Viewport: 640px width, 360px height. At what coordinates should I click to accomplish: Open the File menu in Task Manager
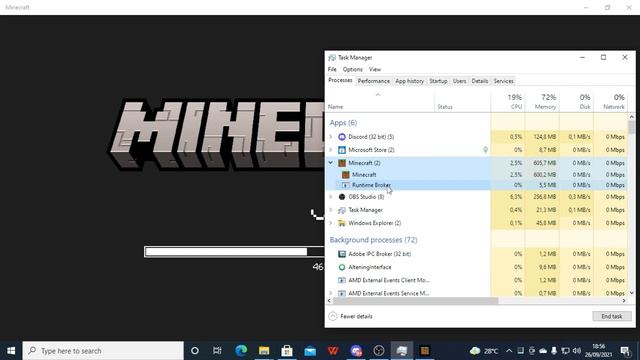(332, 69)
